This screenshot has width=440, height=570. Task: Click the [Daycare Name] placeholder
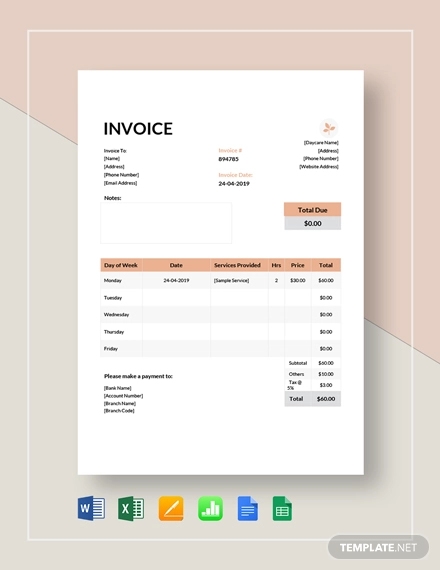(321, 143)
